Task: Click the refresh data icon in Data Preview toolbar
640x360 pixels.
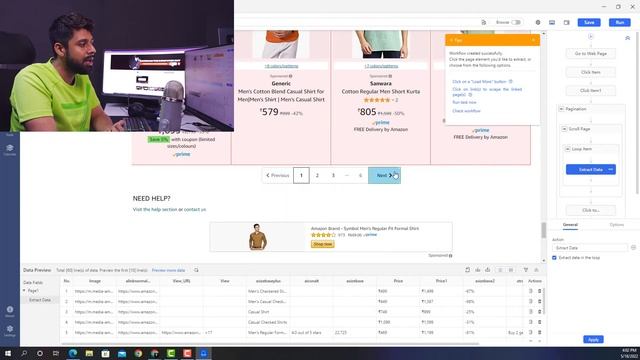Action: [468, 270]
